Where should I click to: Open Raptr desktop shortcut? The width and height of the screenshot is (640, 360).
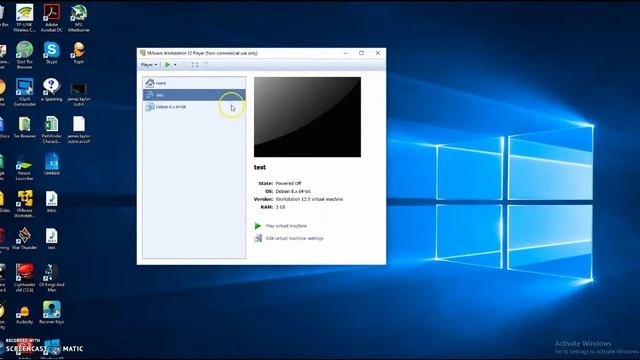pyautogui.click(x=78, y=53)
